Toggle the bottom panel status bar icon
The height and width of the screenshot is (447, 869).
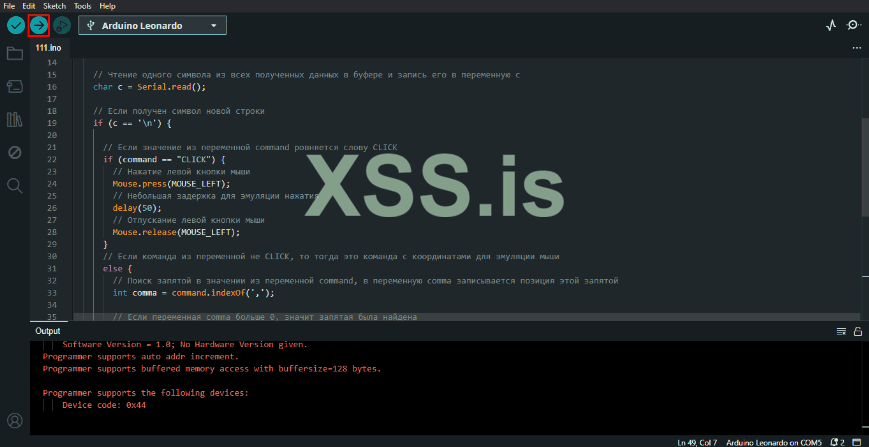pos(858,442)
